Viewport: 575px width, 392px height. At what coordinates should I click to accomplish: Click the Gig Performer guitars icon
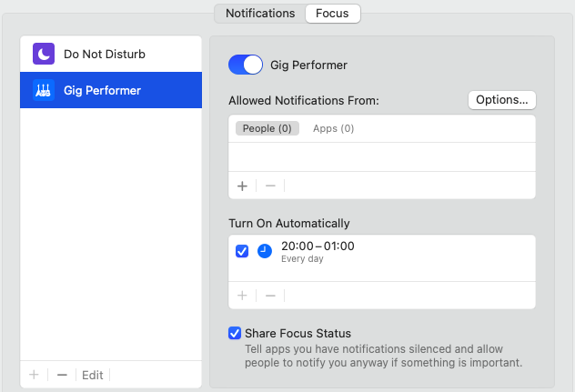click(x=44, y=90)
